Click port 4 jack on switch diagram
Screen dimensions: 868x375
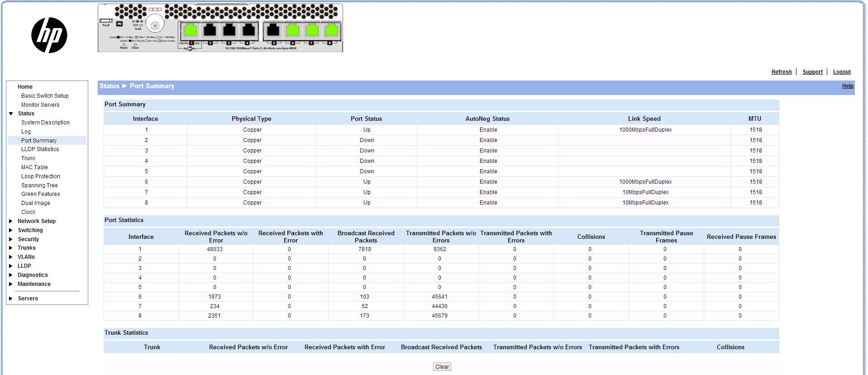point(248,30)
